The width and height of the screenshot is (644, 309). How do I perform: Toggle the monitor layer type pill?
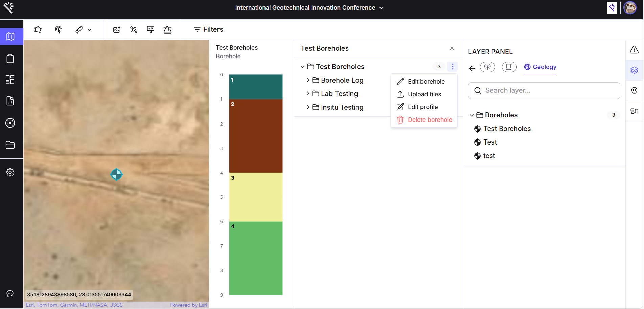click(509, 67)
